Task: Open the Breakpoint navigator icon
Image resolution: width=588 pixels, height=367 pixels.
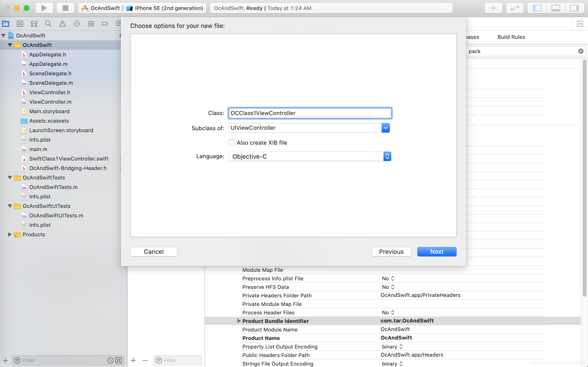Action: coord(105,23)
